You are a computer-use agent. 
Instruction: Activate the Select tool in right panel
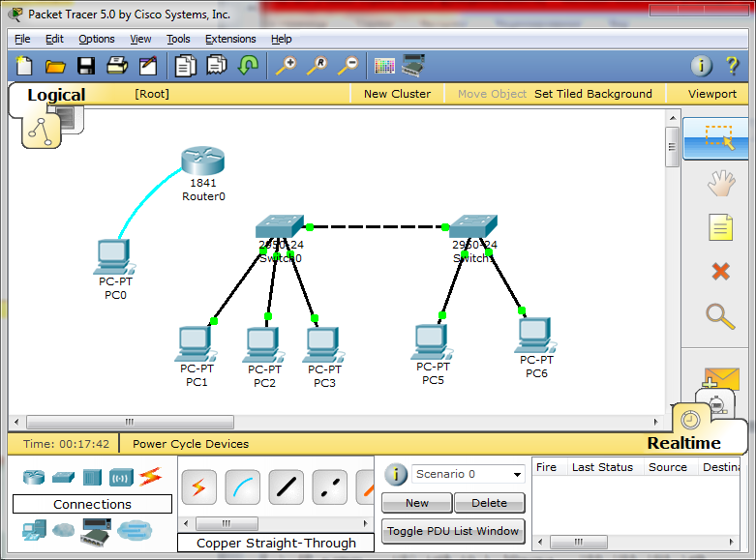pos(718,138)
